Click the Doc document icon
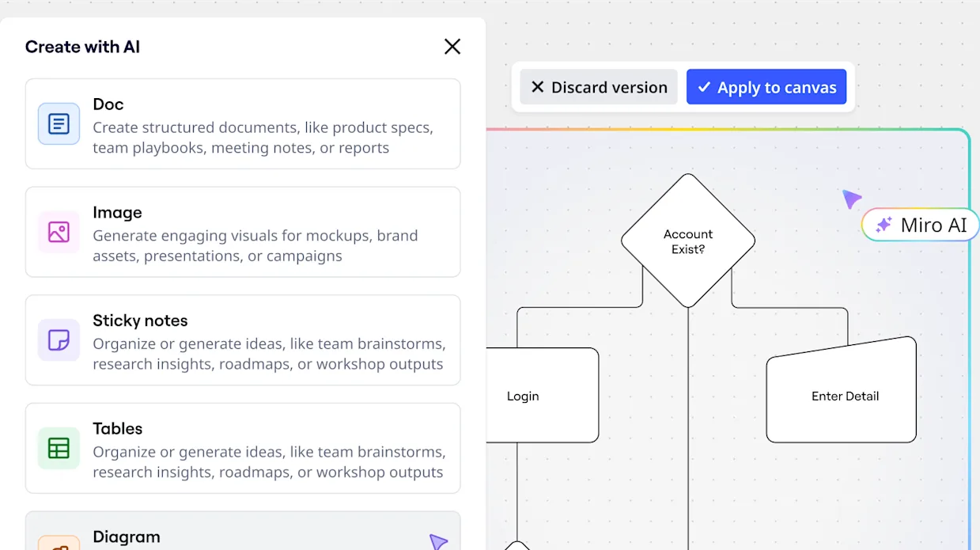The image size is (980, 550). pos(59,123)
